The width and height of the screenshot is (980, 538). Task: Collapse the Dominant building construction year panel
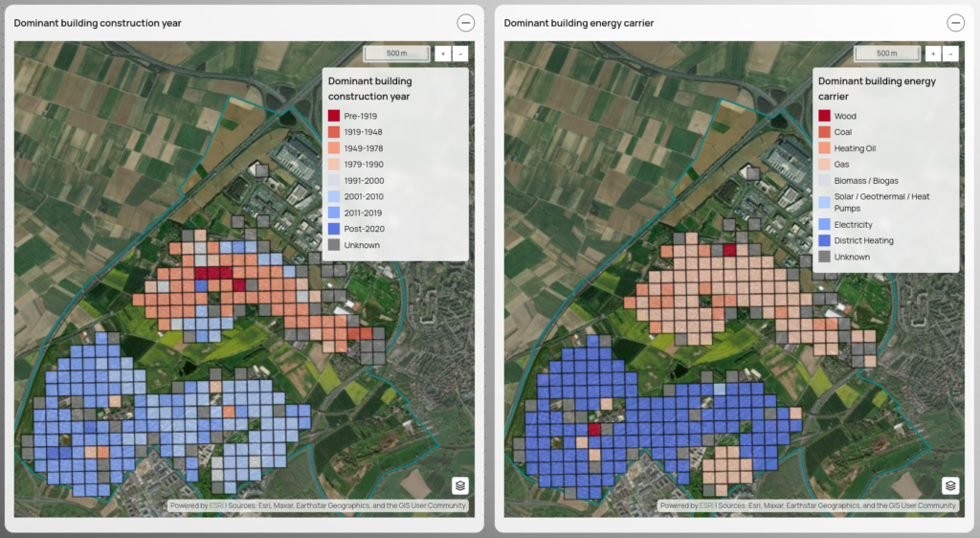click(465, 23)
